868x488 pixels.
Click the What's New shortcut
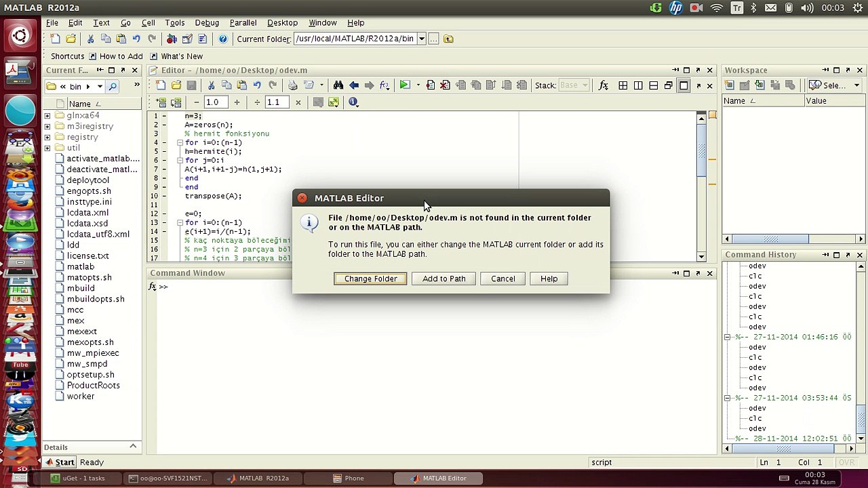click(x=176, y=56)
